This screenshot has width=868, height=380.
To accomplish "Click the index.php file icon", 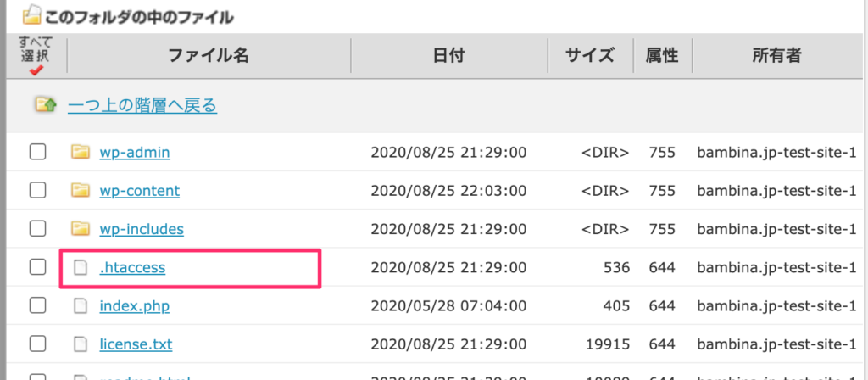I will coord(81,305).
